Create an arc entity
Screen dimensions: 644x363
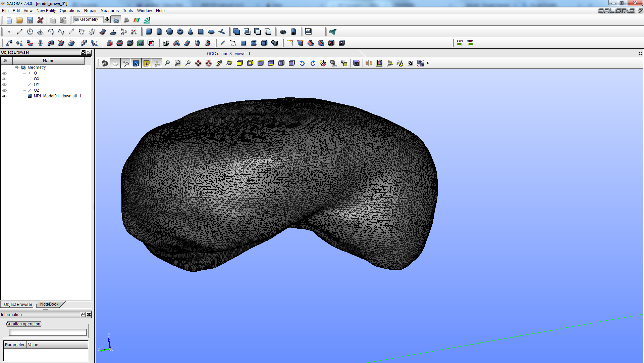tap(51, 32)
